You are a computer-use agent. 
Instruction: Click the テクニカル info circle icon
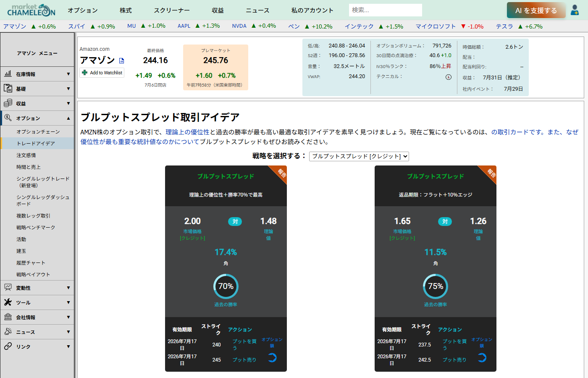pos(448,77)
